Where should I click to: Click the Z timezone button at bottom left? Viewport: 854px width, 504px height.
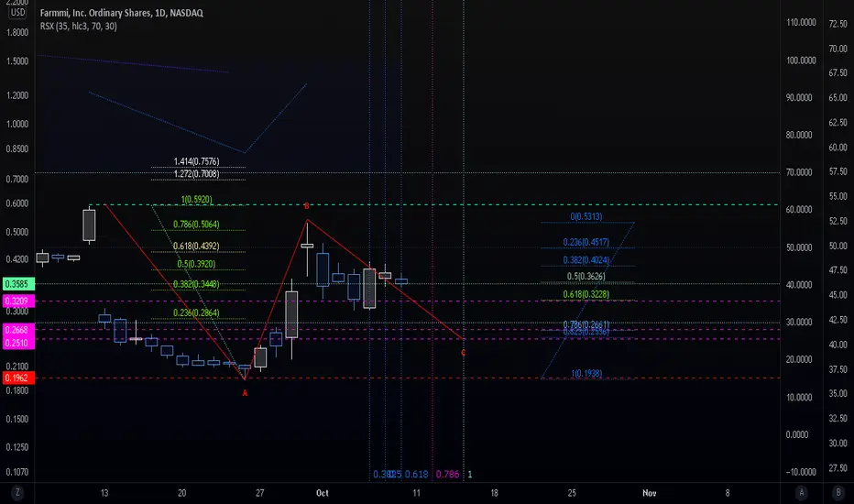click(x=17, y=493)
